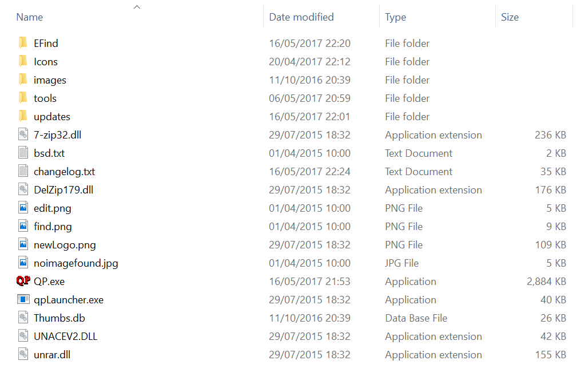Click the 42 KB size value
This screenshot has width=588, height=384.
point(553,337)
